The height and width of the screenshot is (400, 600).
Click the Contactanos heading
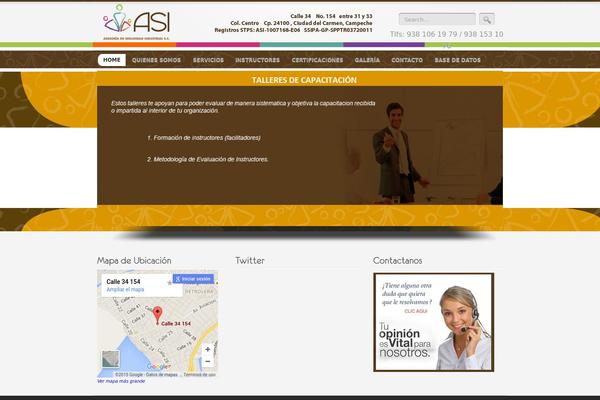(397, 260)
